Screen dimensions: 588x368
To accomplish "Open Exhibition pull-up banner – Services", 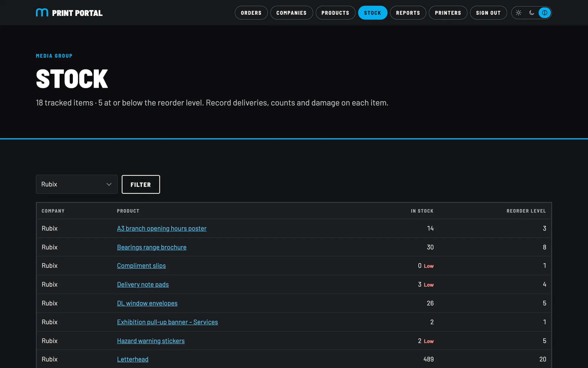I will (x=168, y=322).
